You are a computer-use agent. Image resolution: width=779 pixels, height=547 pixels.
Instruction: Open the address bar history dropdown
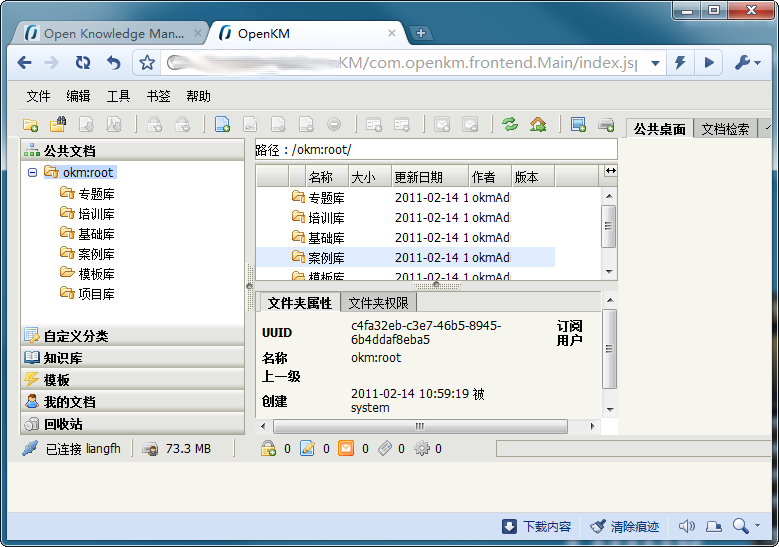coord(655,63)
